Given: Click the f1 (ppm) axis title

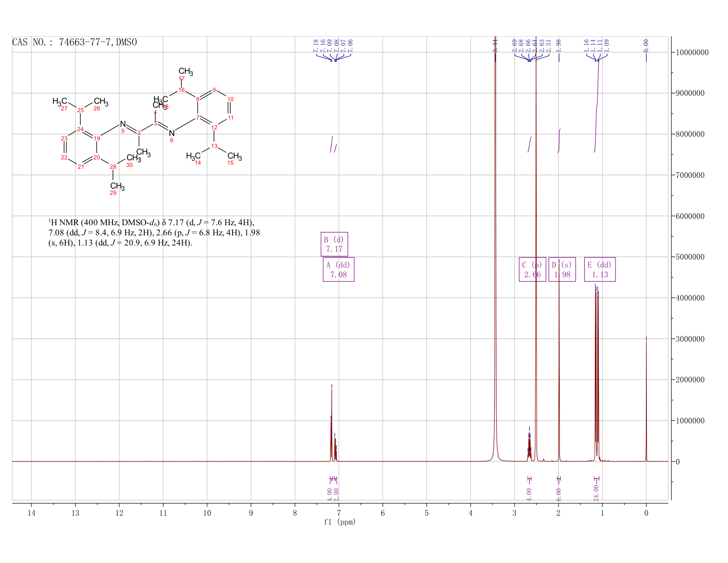Looking at the screenshot, I should coord(339,522).
